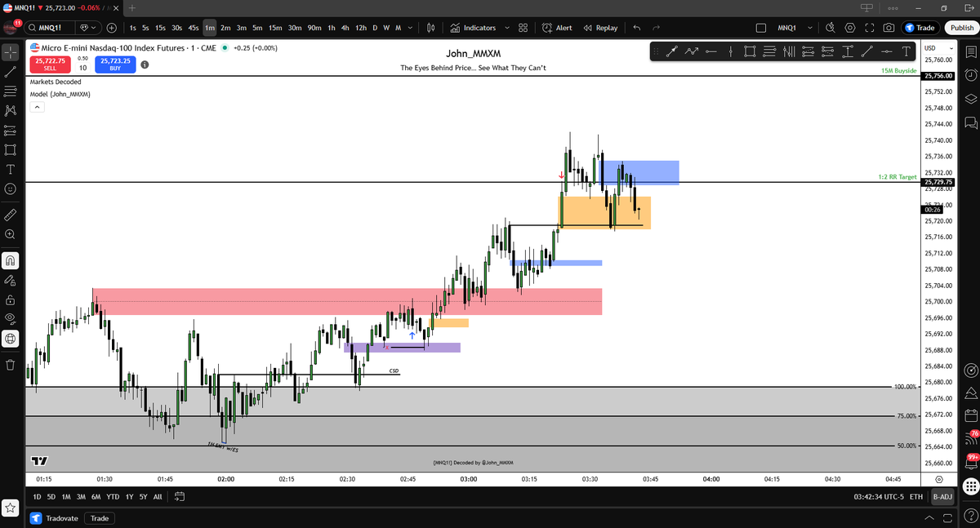Open the layout setup square icon
The height and width of the screenshot is (528, 980).
pyautogui.click(x=761, y=28)
